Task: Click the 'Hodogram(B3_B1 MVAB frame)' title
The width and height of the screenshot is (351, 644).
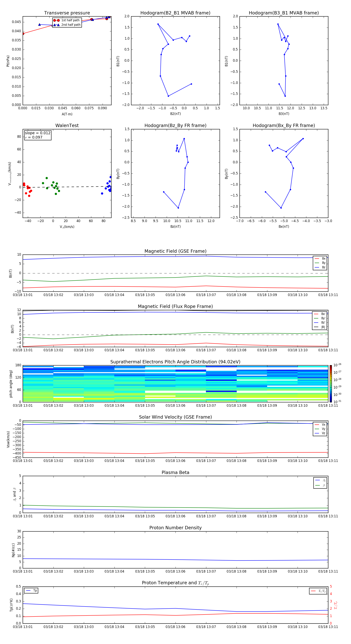Action: click(x=284, y=13)
